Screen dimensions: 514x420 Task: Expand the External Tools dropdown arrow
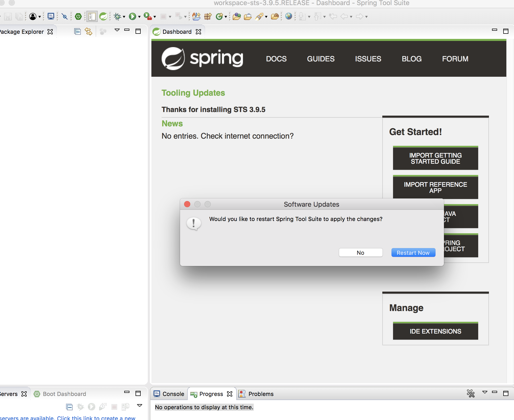155,17
